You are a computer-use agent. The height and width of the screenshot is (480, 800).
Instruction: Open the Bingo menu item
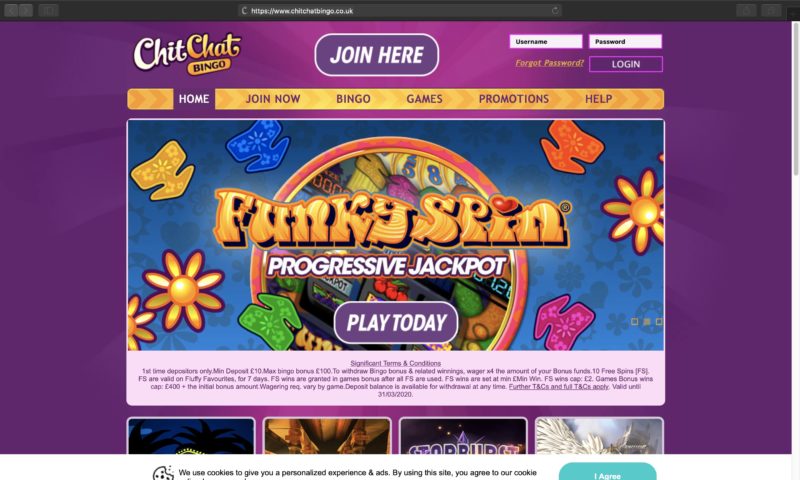tap(353, 99)
